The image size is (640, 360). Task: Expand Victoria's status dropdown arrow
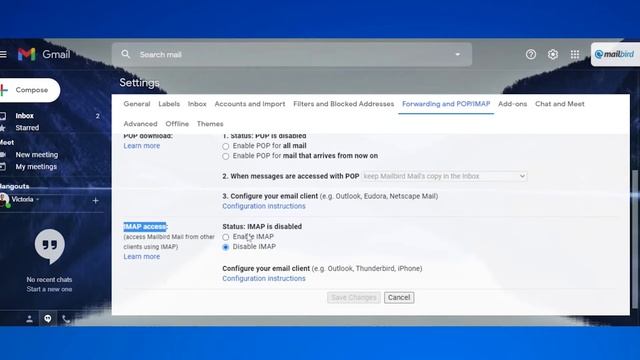click(38, 200)
